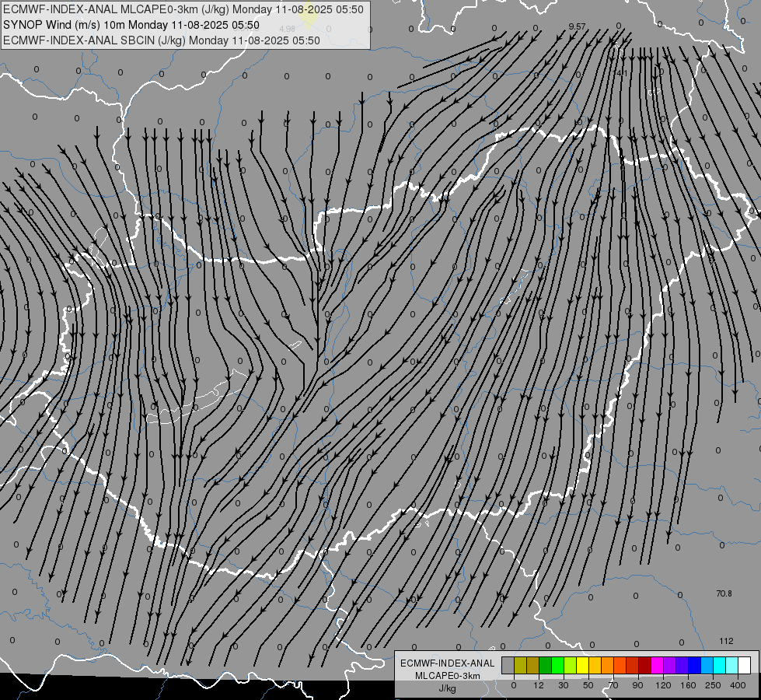Click the 112 value on the map
This screenshot has height=700, width=761.
pos(726,641)
